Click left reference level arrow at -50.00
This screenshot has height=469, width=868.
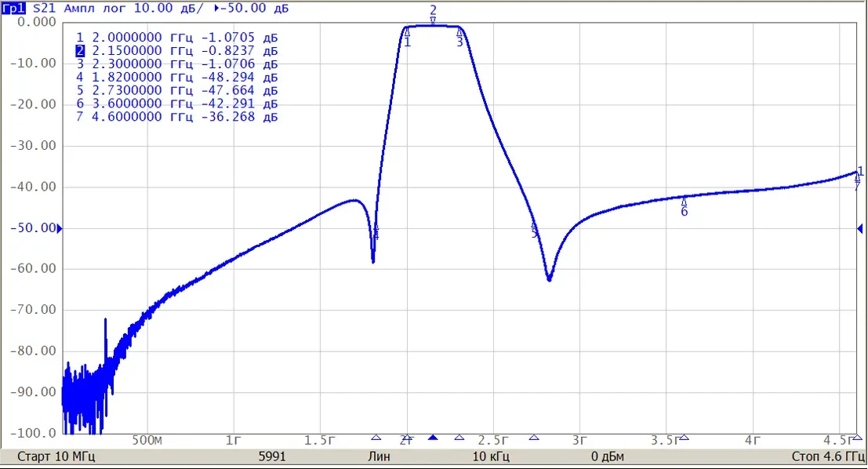pyautogui.click(x=60, y=228)
